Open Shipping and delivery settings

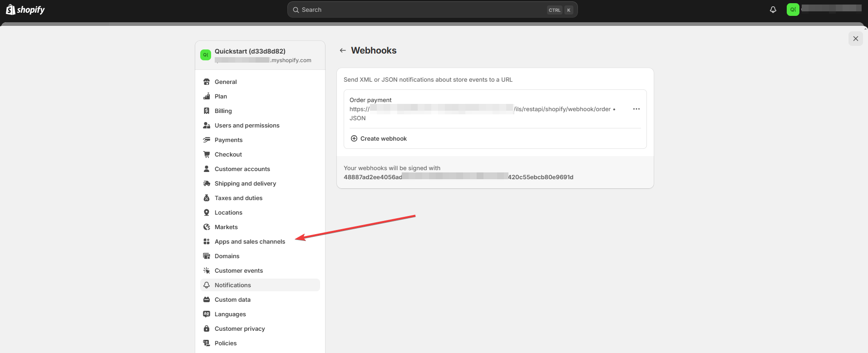(245, 183)
